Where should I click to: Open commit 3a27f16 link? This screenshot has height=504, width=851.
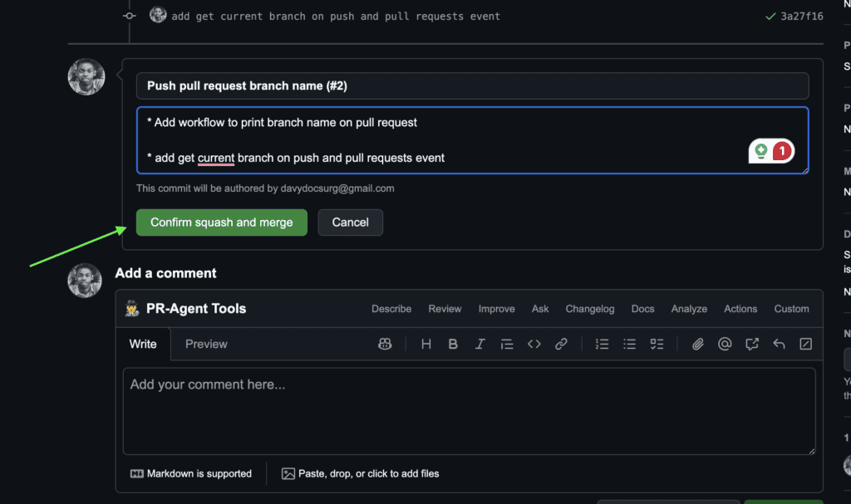[x=801, y=17]
